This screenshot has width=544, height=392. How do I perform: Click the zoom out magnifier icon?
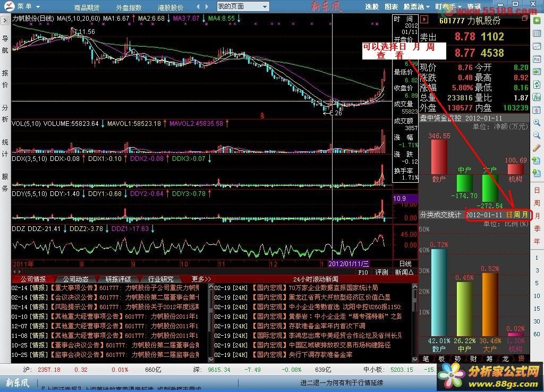point(537,135)
